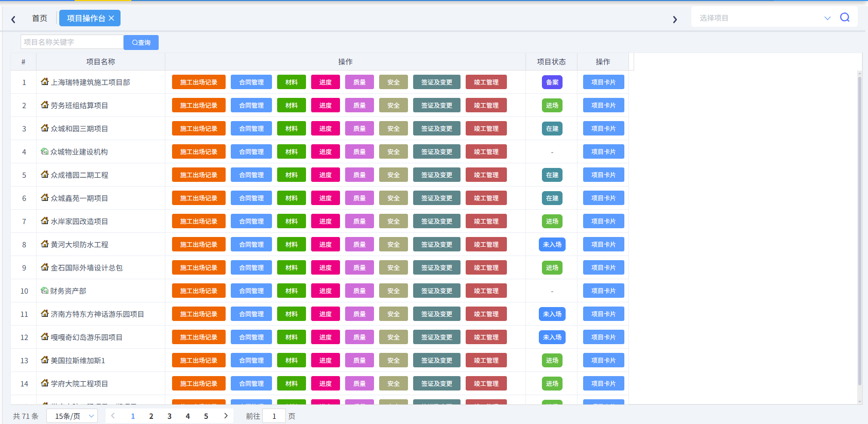Open 项目卡片 for 劳务班组结算项目

tap(604, 105)
